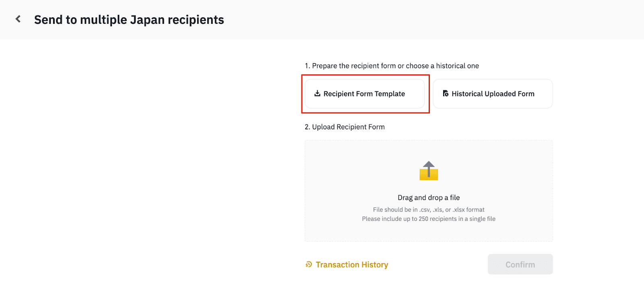Viewport: 644px width, 303px height.
Task: Click the '2. Upload Recipient Form' label
Action: point(345,127)
